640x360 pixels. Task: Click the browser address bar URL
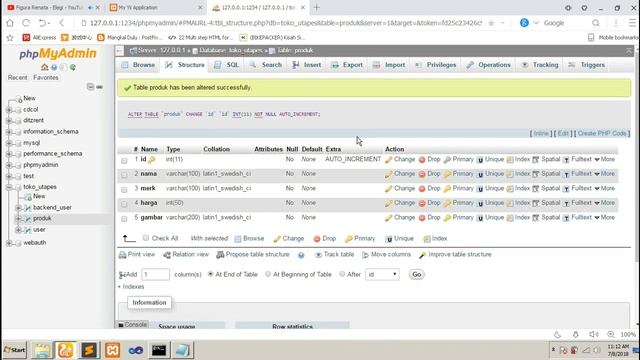tap(285, 23)
